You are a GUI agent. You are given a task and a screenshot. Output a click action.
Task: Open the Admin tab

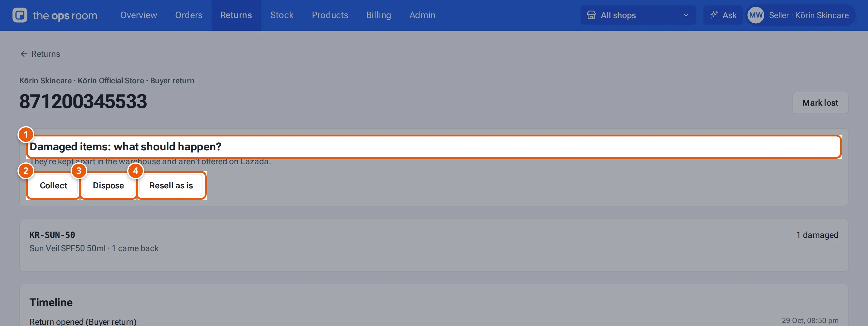pos(422,15)
